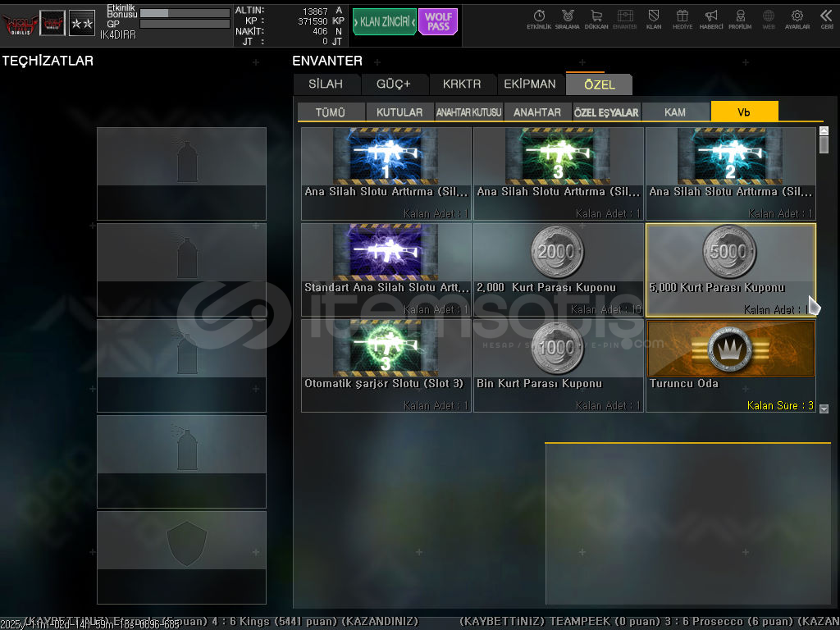Image resolution: width=840 pixels, height=630 pixels.
Task: Open the Dükkan shopping cart icon
Action: (x=596, y=20)
